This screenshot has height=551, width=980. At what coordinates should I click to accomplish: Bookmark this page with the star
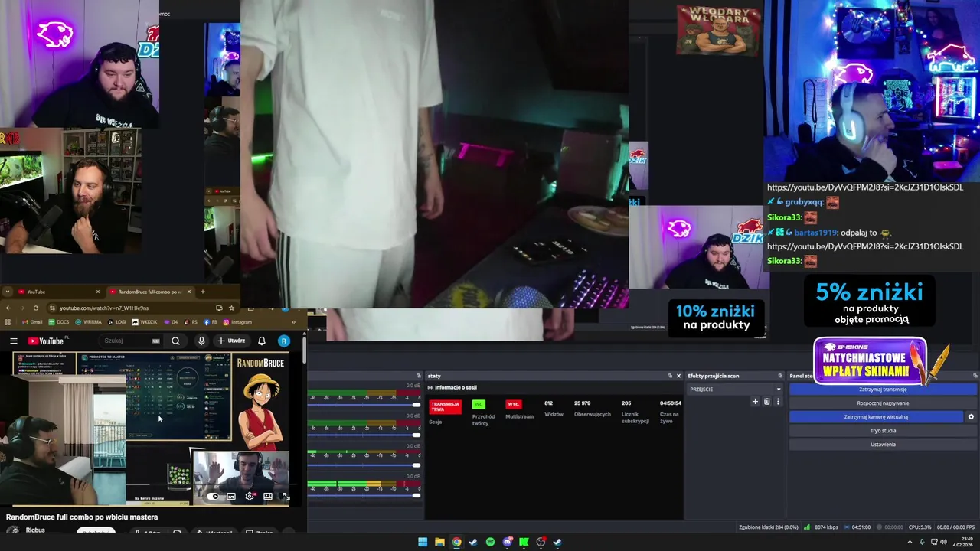click(231, 308)
